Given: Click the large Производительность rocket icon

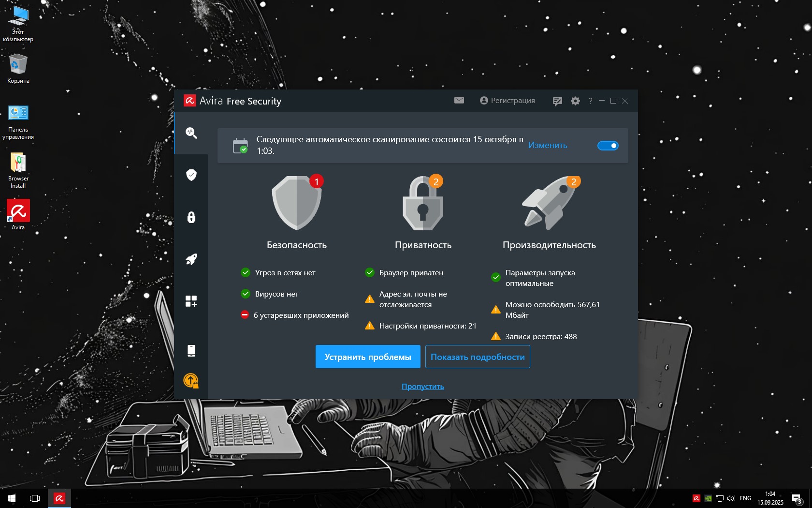Looking at the screenshot, I should pyautogui.click(x=550, y=203).
